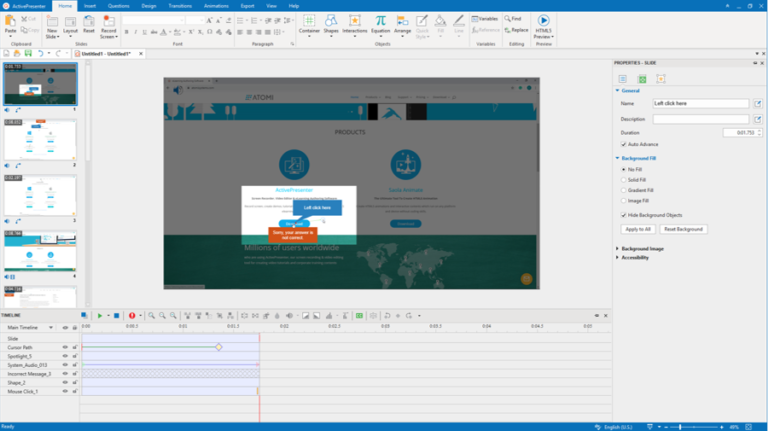
Task: Click the Cursor Path keyframe diamond
Action: (219, 347)
